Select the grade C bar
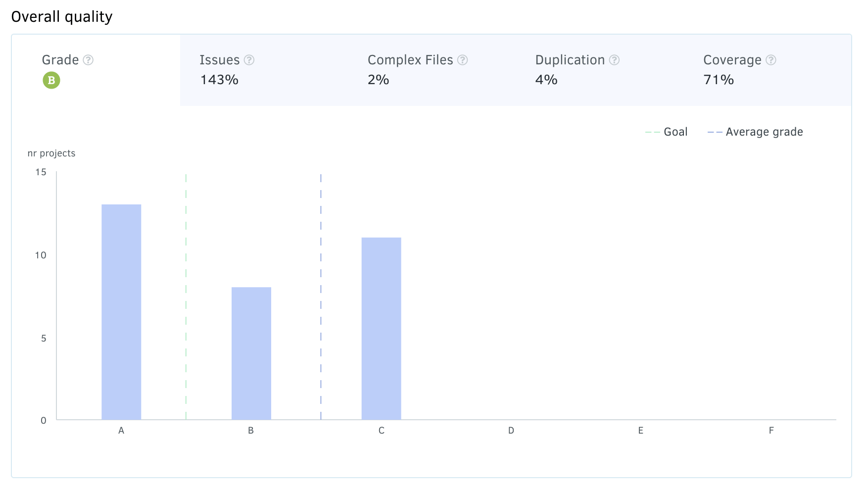 [x=381, y=328]
